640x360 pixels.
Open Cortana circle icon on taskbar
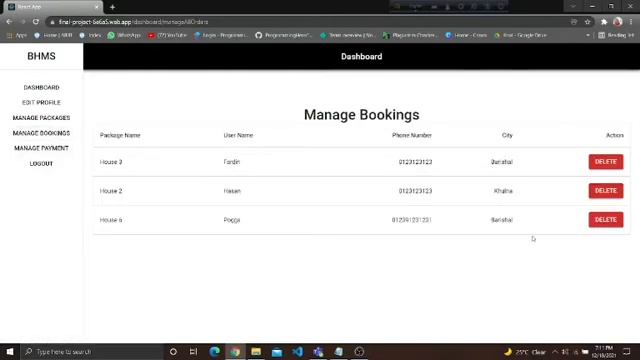click(x=173, y=351)
